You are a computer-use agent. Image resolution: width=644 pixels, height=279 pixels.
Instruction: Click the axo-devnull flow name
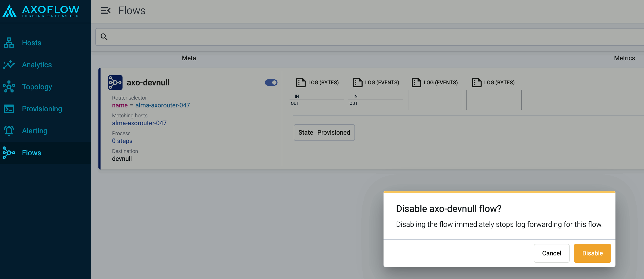(x=148, y=83)
